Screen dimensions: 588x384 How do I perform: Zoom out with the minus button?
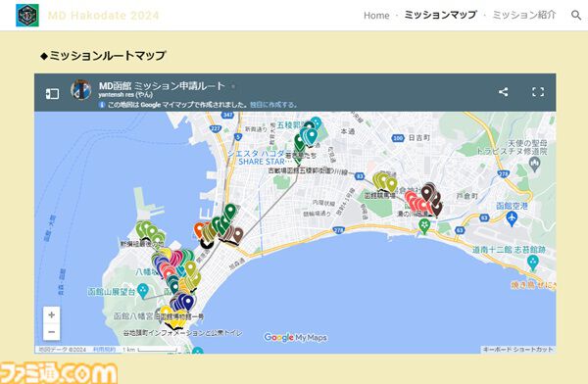52,332
